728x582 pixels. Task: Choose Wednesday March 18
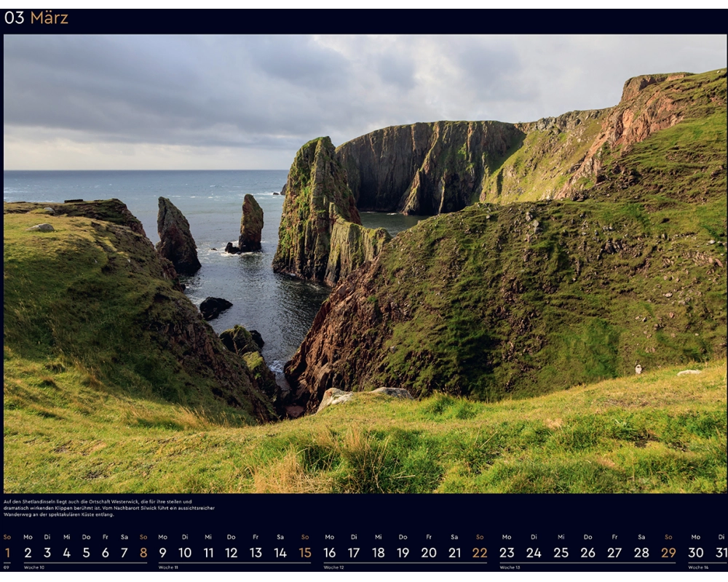click(x=378, y=553)
